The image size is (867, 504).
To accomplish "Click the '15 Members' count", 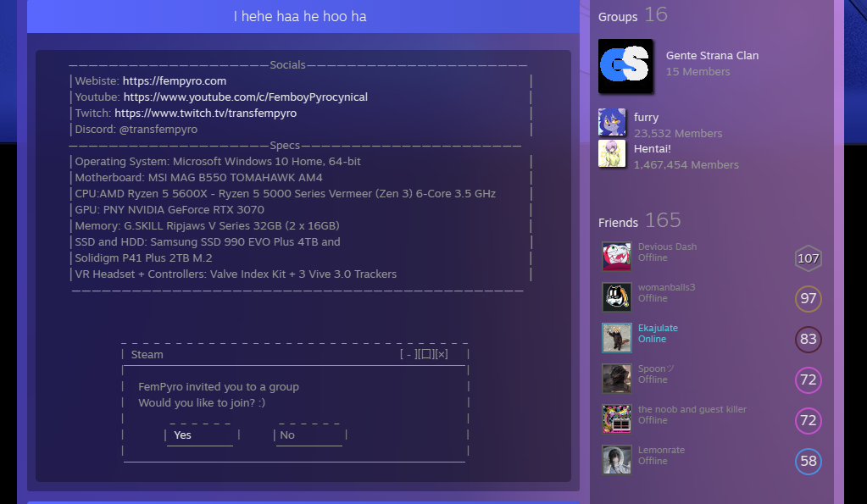I will point(697,71).
